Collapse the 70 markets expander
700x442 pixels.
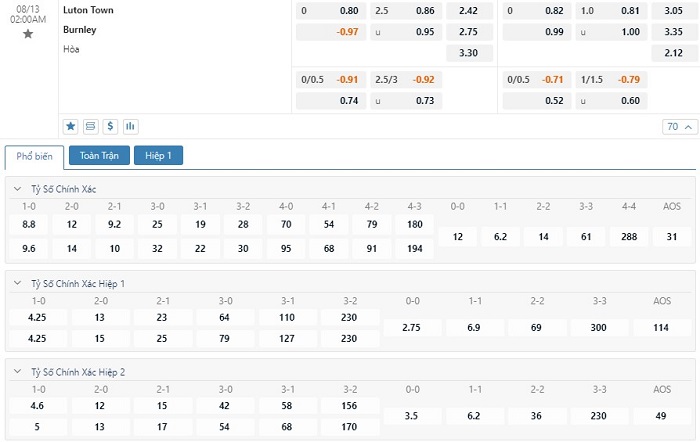(x=678, y=127)
